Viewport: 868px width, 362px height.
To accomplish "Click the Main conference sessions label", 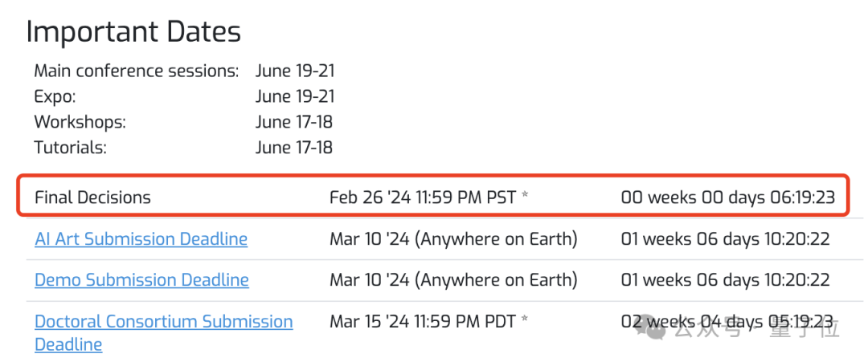I will (136, 71).
